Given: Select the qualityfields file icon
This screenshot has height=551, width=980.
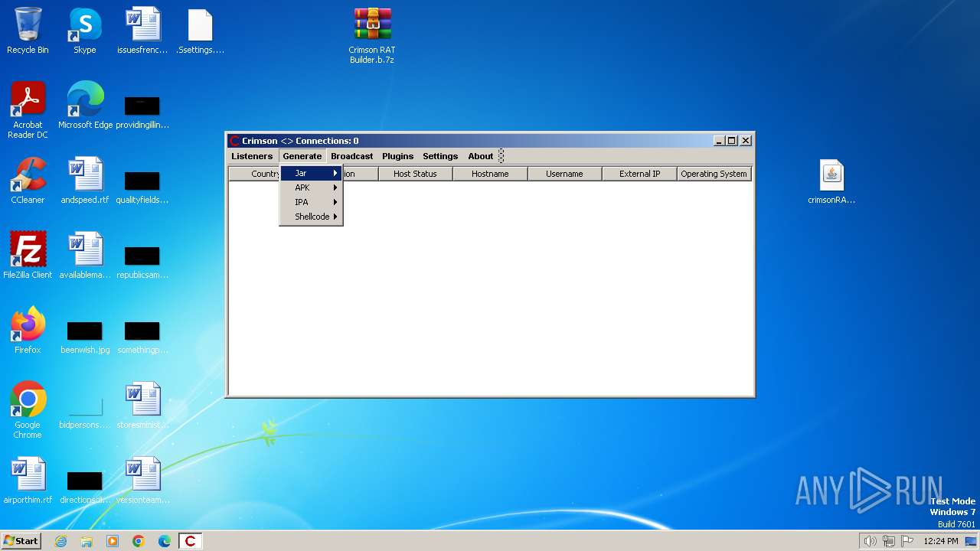Looking at the screenshot, I should 142,187.
